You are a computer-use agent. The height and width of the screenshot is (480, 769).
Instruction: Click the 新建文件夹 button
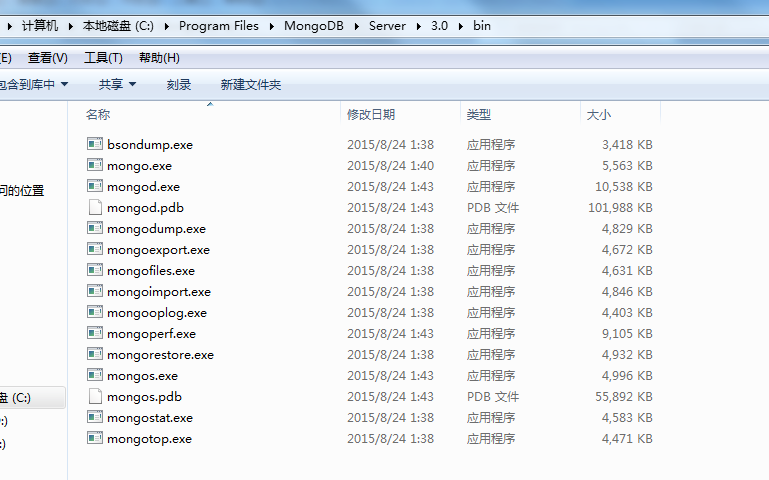[x=251, y=85]
